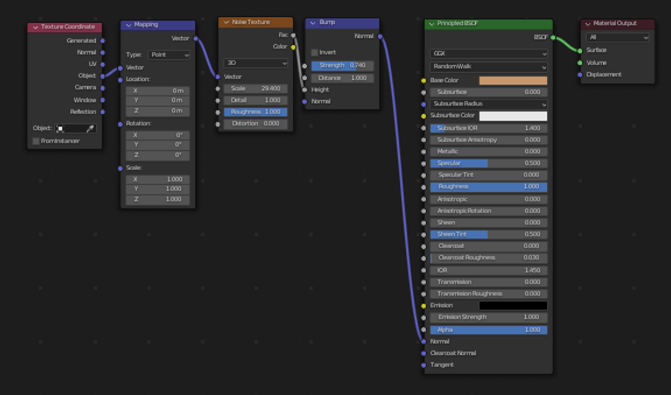The height and width of the screenshot is (395, 671).
Task: Click the Bump Strength slider 0.740
Action: point(342,65)
